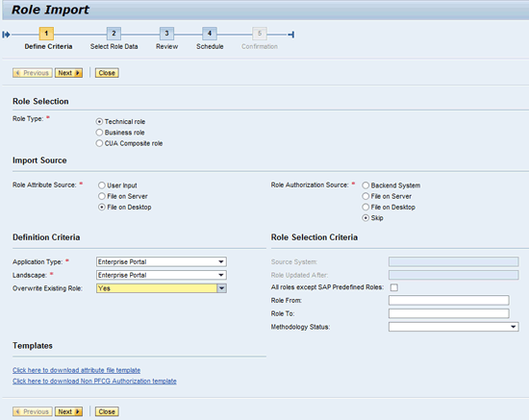Click the Role From input field
Screen dimensions: 529x420
tap(449, 300)
